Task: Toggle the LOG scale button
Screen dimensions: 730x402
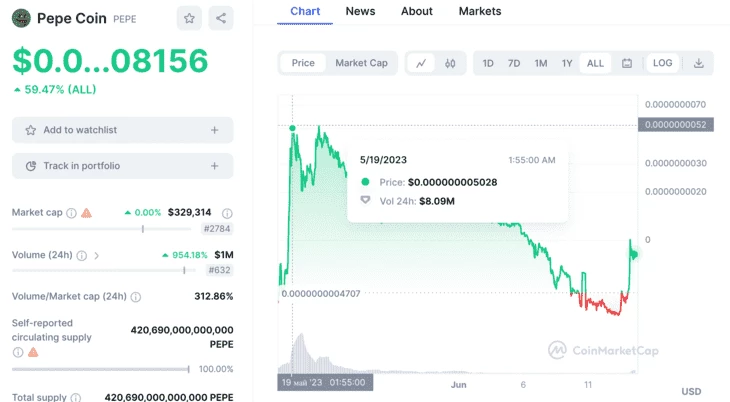Action: coord(662,63)
